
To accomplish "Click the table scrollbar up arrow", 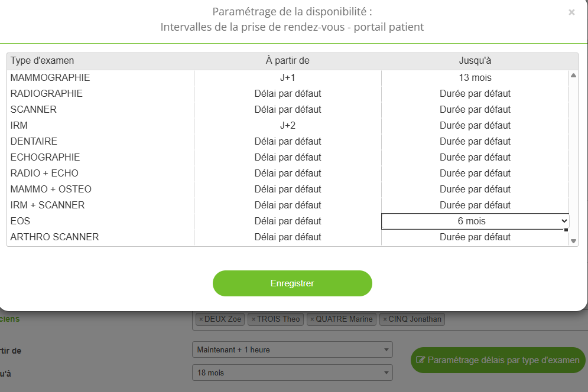I will point(573,76).
